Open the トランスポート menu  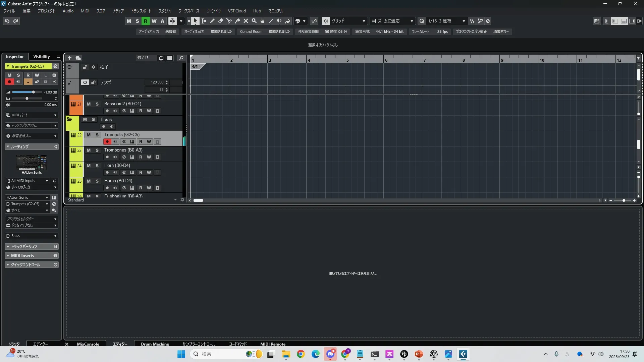point(141,11)
